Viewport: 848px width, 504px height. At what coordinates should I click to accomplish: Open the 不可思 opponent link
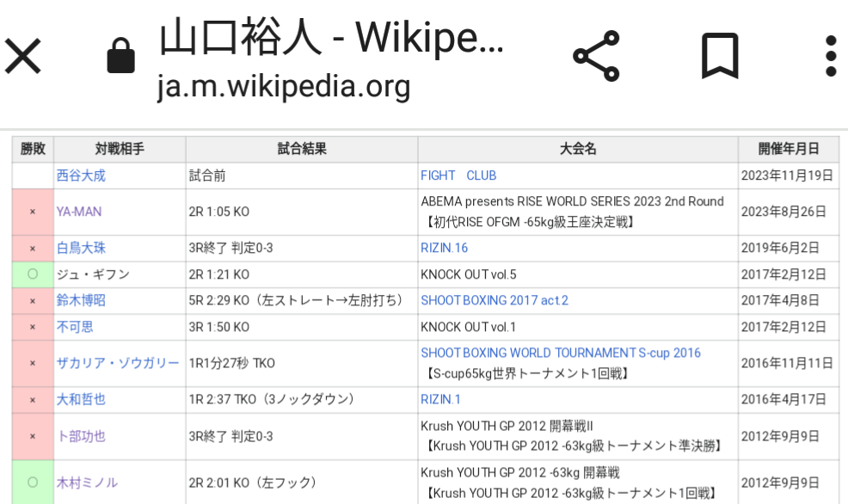point(75,327)
